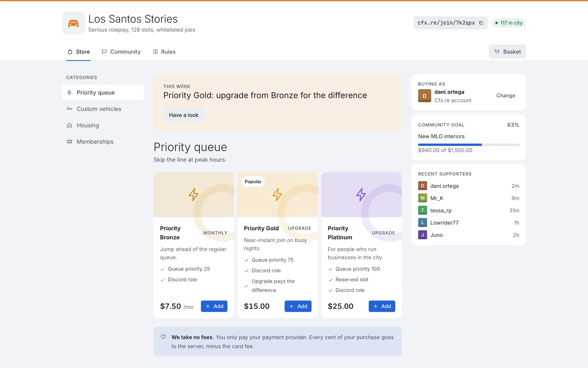The height and width of the screenshot is (368, 588).
Task: Add Priority Platinum to basket
Action: click(x=382, y=306)
